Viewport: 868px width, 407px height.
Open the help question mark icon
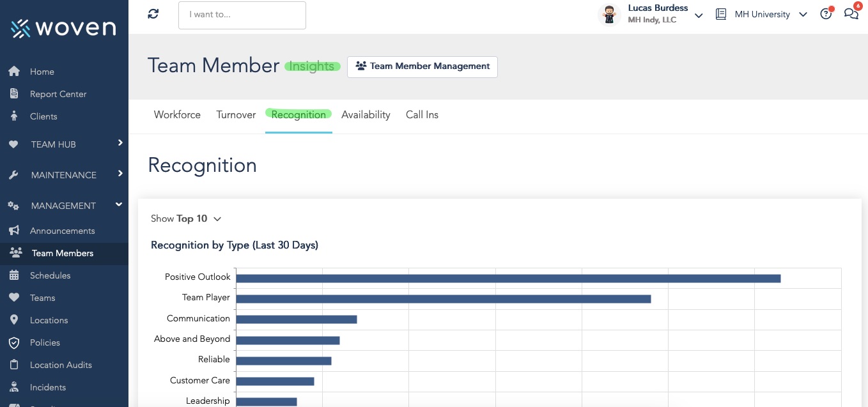click(826, 14)
